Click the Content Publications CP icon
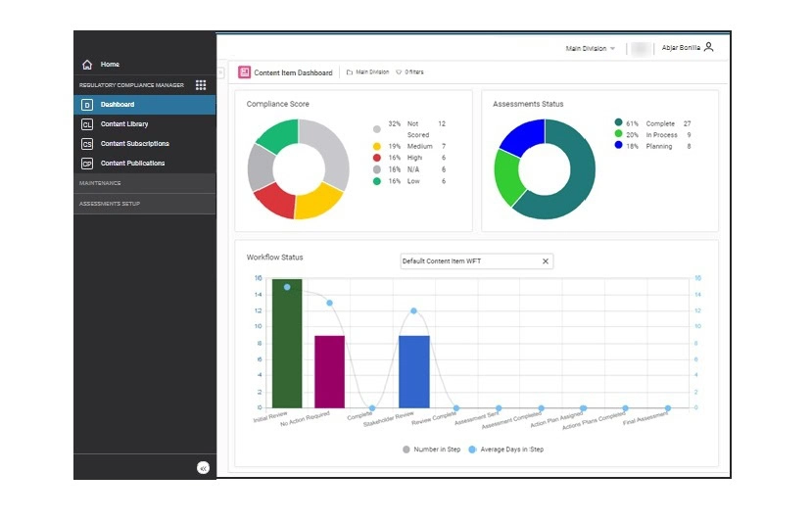Screen dimensions: 812x520 (x=87, y=164)
